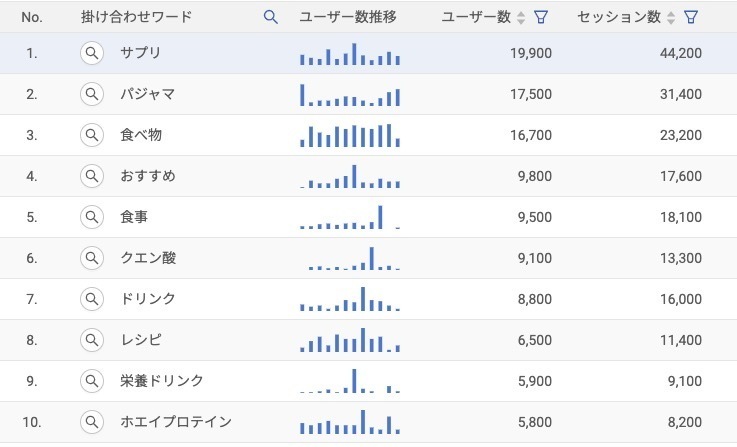Sort by セッション数 using sort arrows

(x=671, y=17)
